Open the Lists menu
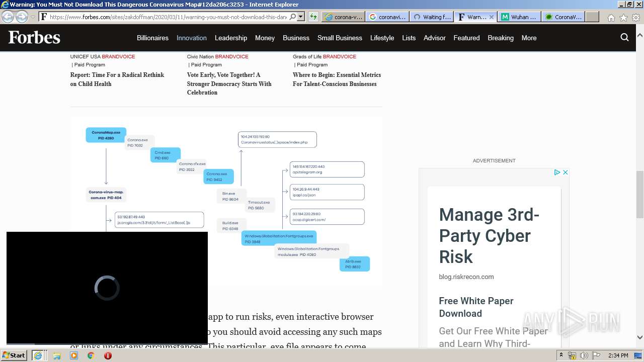 pos(409,38)
